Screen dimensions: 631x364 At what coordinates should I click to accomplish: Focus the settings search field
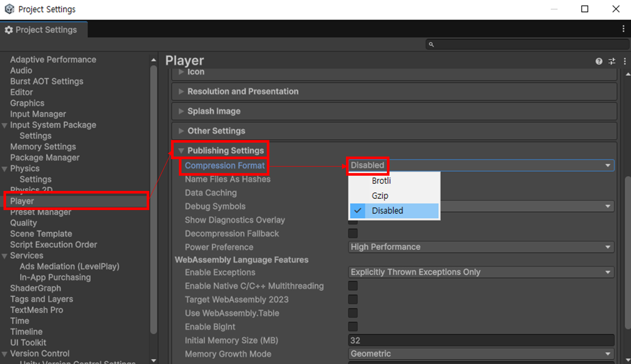[527, 44]
